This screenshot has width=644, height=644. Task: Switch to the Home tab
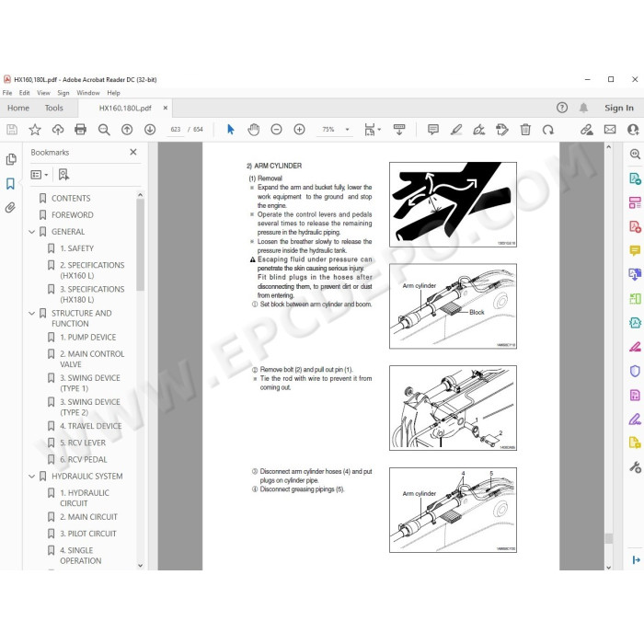pyautogui.click(x=18, y=108)
